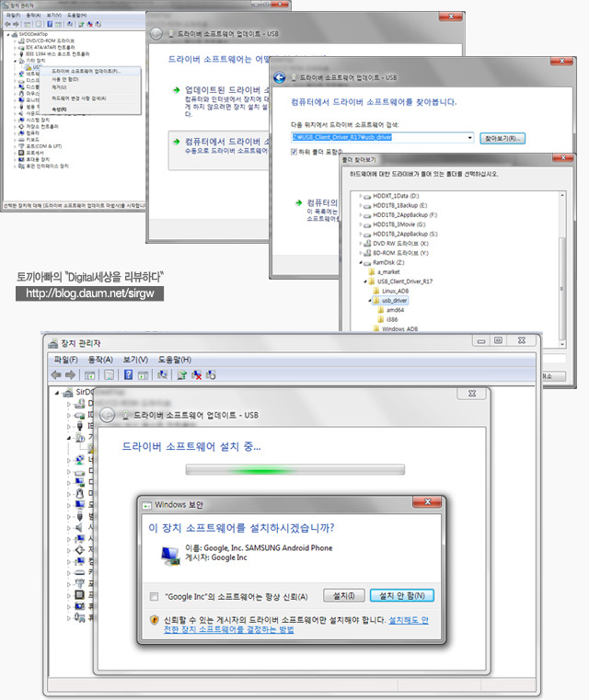Click the greyed back arrow in the first update wizard

156,33
